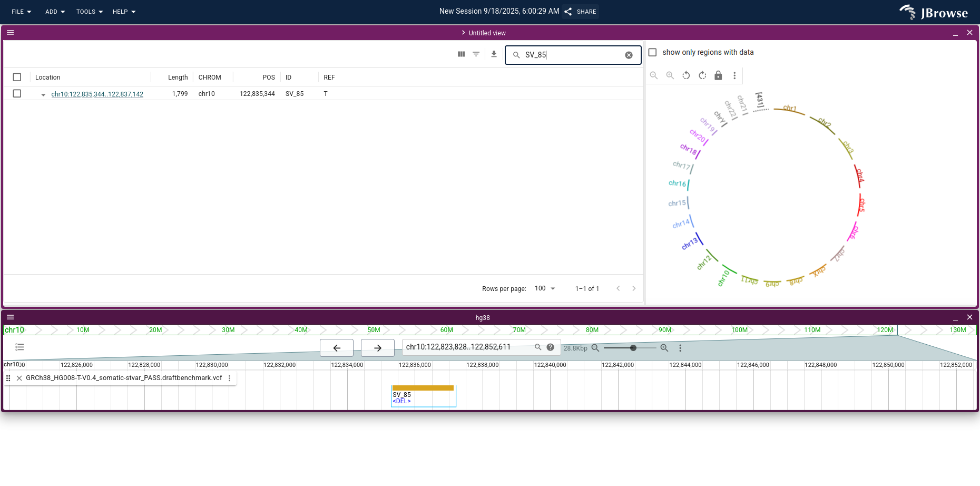Open the spreadsheet view hamburger menu

tap(11, 33)
